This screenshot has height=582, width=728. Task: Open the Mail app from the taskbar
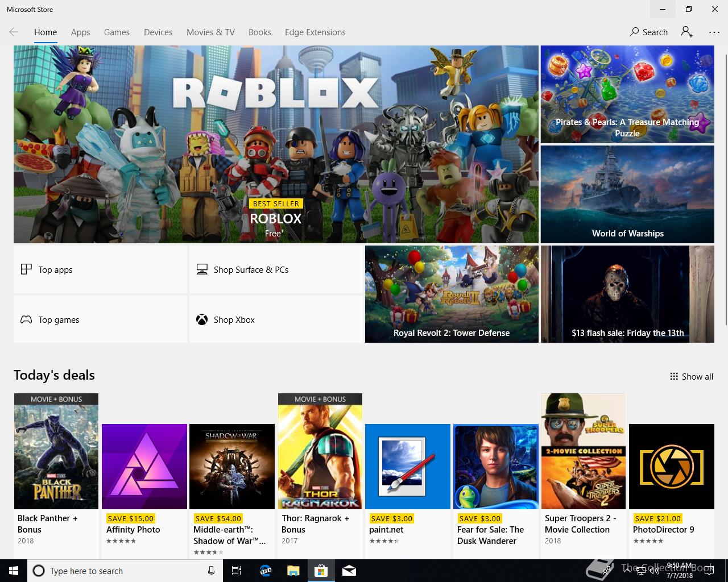click(349, 571)
